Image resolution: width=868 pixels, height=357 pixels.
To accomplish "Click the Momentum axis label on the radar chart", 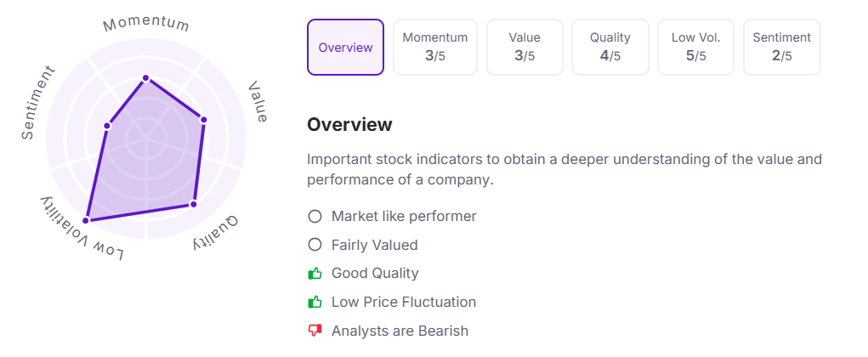I will (146, 23).
